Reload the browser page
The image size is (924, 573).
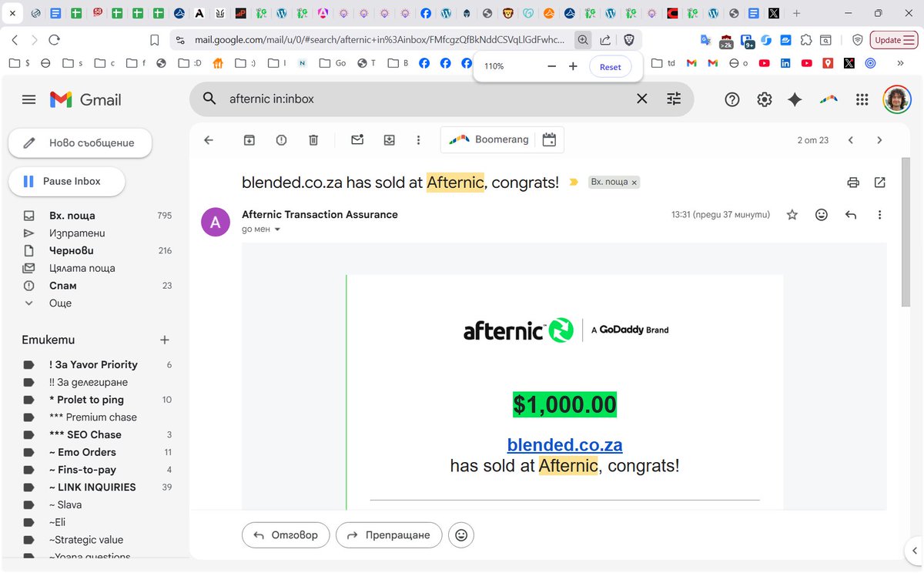point(54,40)
